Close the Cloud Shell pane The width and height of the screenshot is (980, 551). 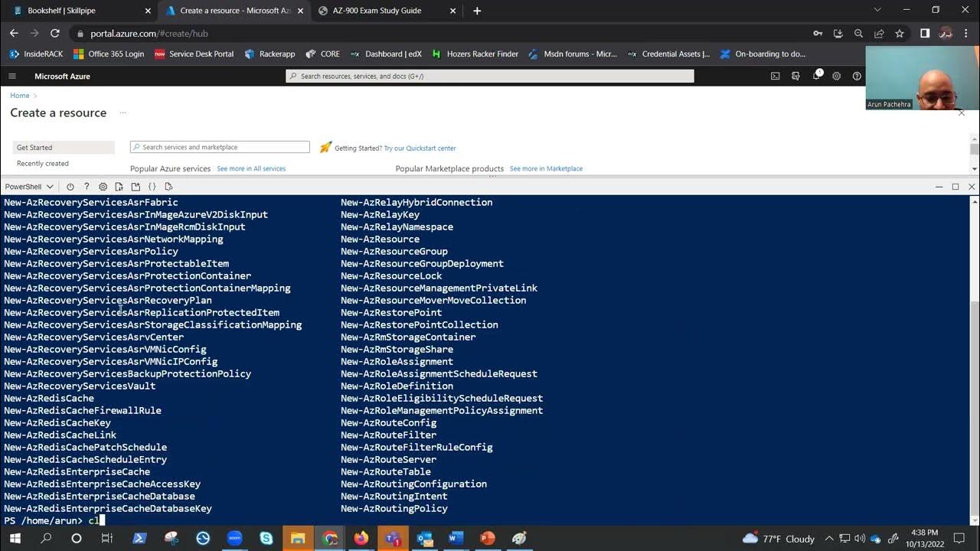point(972,187)
